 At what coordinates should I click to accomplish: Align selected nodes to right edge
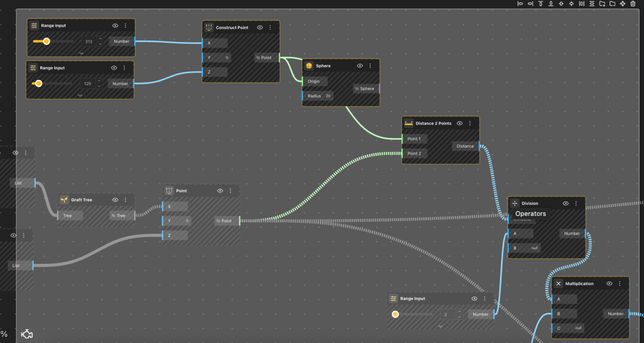click(530, 4)
